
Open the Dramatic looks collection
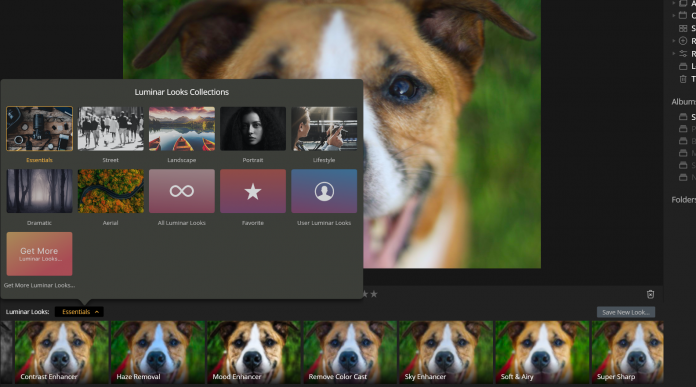tap(40, 191)
